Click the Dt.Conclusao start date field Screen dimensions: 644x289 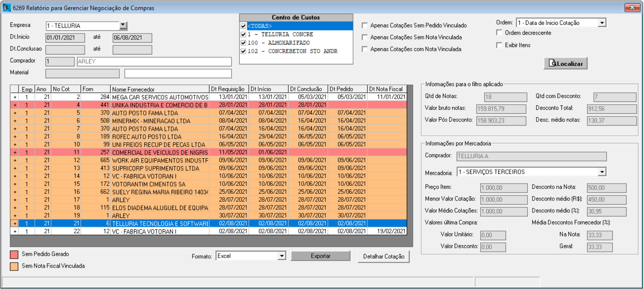click(65, 50)
